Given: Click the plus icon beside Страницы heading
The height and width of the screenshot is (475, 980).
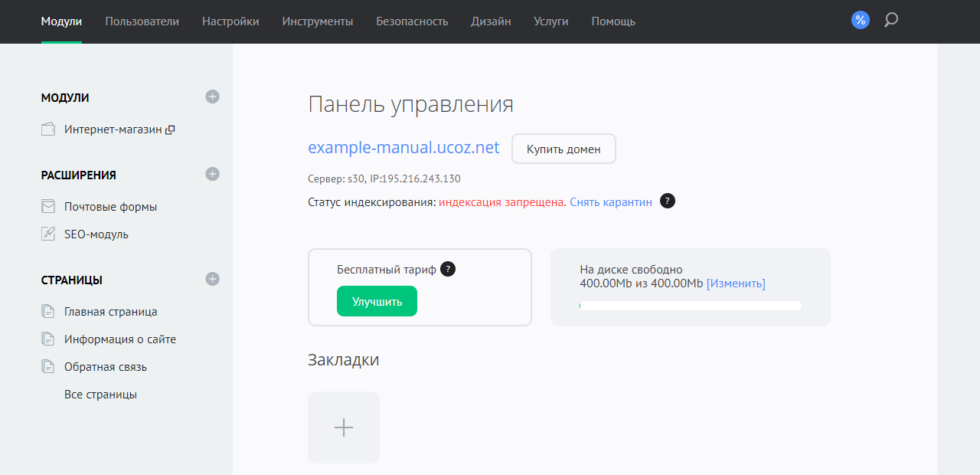Looking at the screenshot, I should point(213,279).
